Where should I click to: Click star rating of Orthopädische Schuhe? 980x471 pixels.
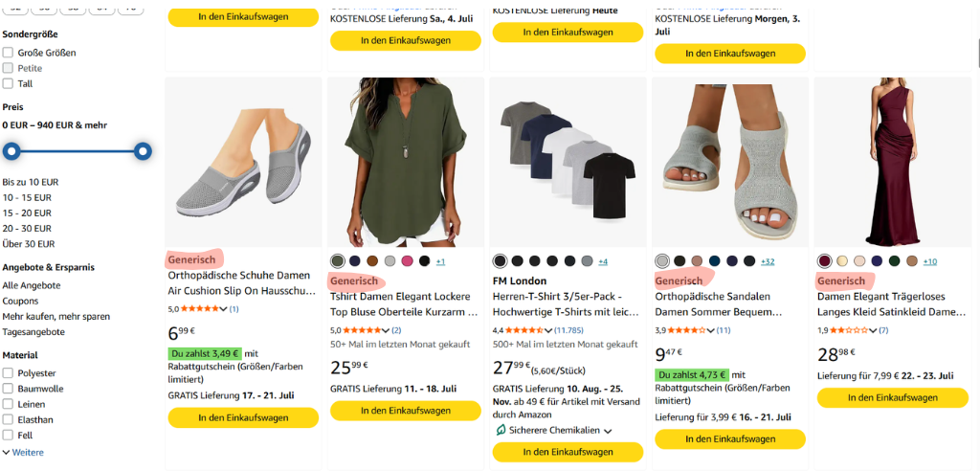(x=200, y=308)
